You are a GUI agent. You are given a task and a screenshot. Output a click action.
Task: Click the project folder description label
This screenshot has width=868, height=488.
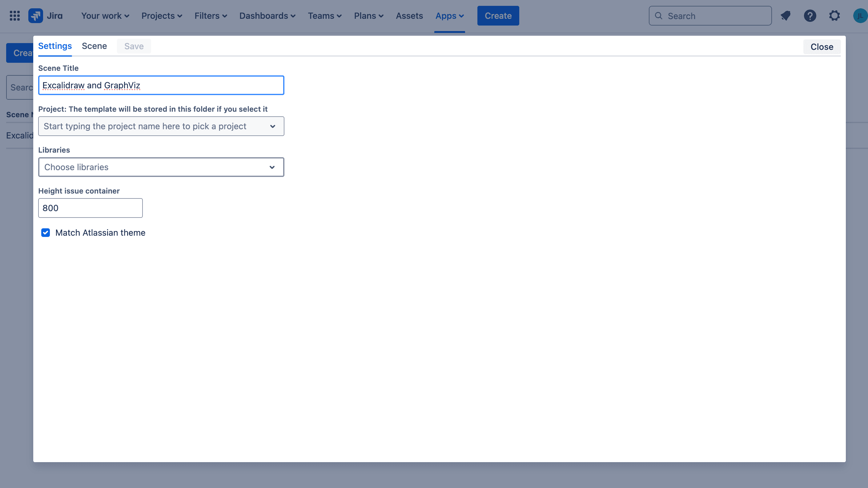point(153,109)
